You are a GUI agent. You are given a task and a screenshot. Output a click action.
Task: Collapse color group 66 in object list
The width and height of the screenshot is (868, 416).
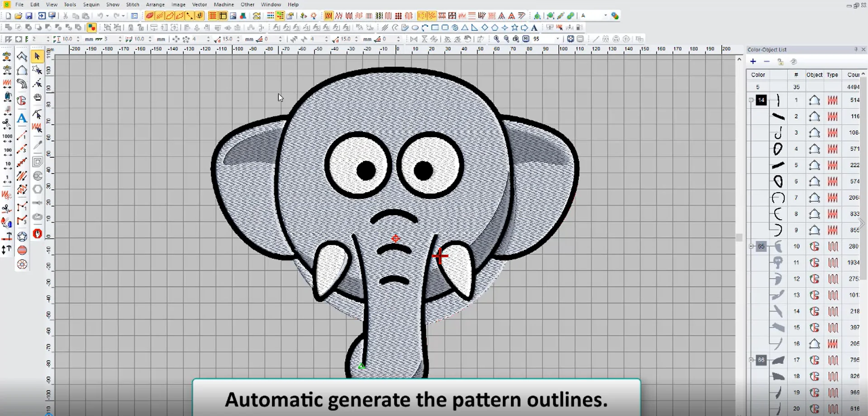click(x=751, y=360)
